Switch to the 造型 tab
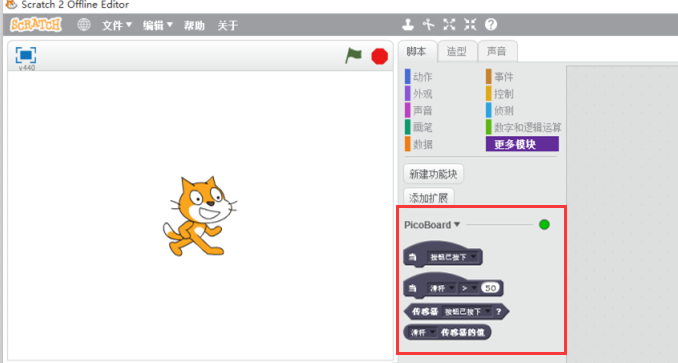Image resolution: width=678 pixels, height=363 pixels. pyautogui.click(x=457, y=51)
